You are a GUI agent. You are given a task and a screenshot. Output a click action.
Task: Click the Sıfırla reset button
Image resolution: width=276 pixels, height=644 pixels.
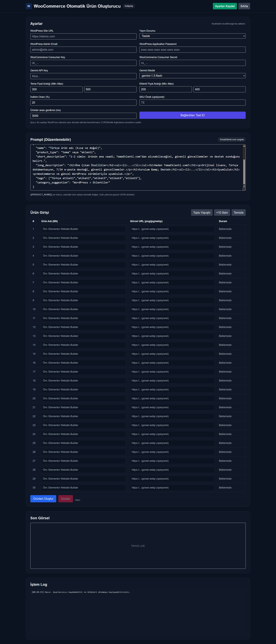[244, 6]
